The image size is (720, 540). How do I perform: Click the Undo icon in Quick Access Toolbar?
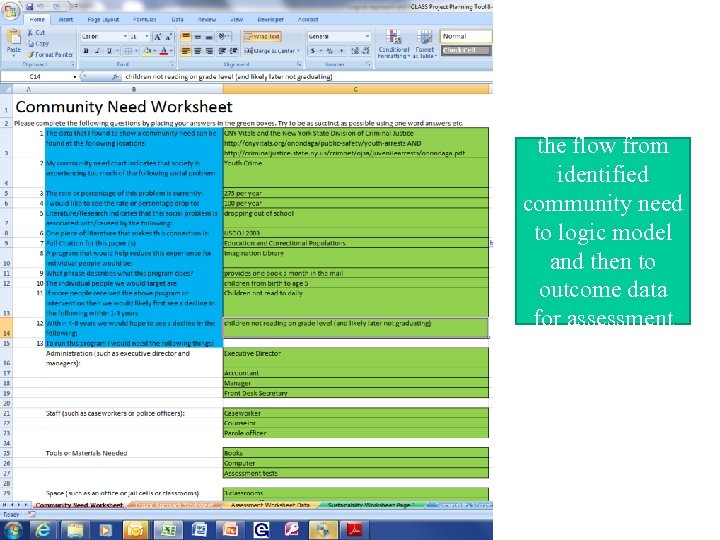[41, 6]
